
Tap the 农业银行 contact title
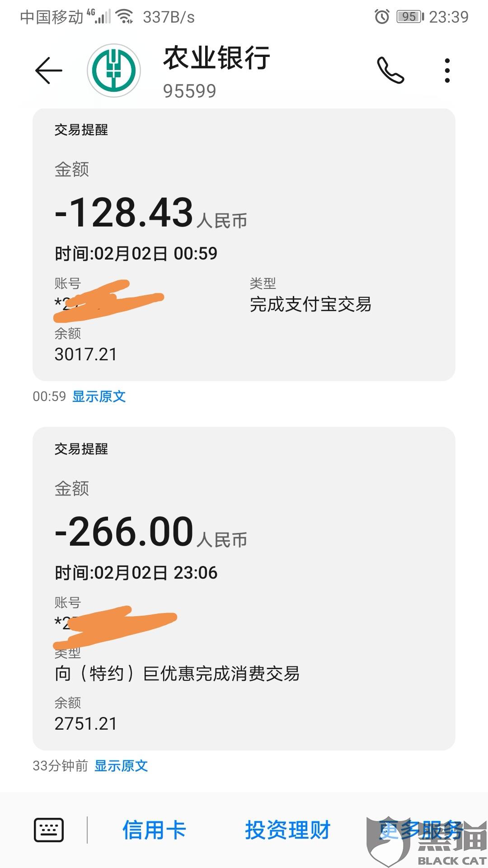tap(217, 58)
